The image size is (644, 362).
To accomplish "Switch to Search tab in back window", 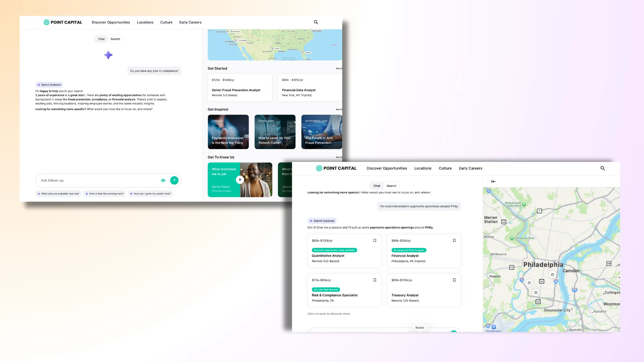I will point(115,39).
